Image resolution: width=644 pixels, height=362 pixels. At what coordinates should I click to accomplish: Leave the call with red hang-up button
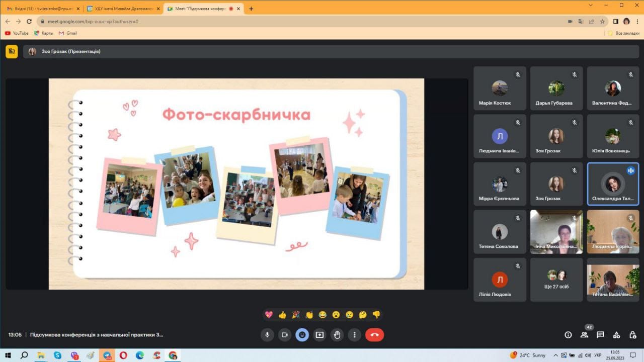coord(374,335)
